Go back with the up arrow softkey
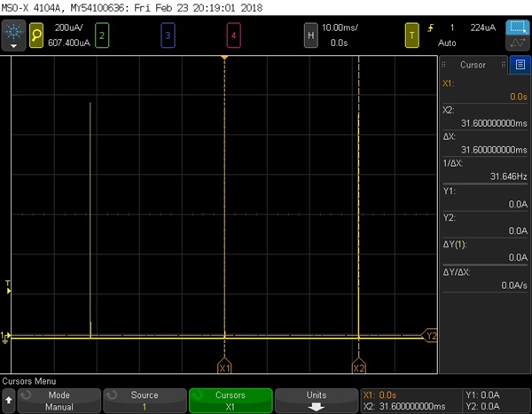This screenshot has height=414, width=532. coord(9,401)
